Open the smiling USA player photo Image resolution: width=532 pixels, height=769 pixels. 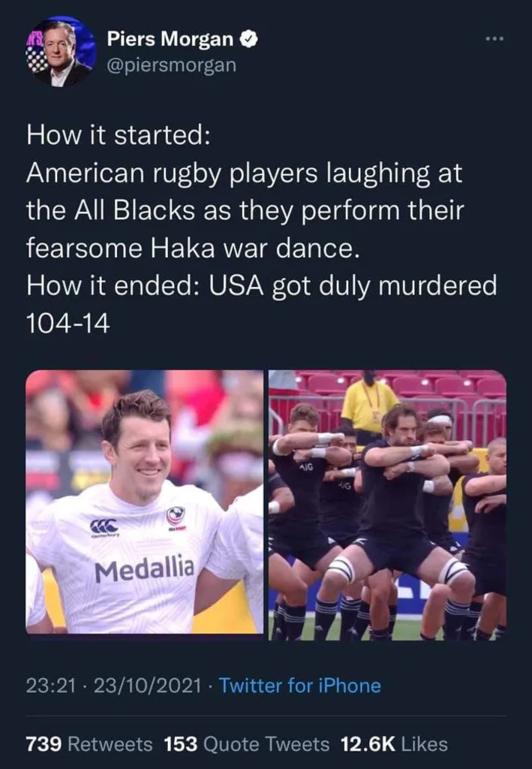click(x=145, y=502)
